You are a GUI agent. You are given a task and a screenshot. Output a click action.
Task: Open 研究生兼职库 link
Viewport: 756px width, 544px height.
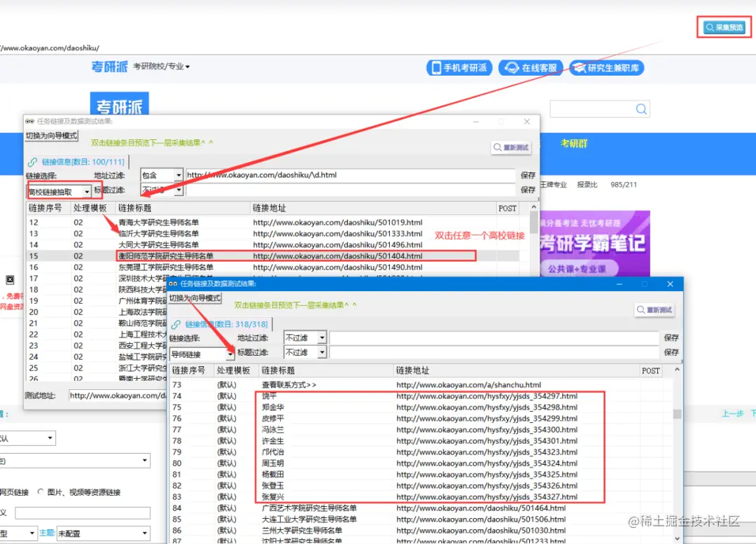606,68
